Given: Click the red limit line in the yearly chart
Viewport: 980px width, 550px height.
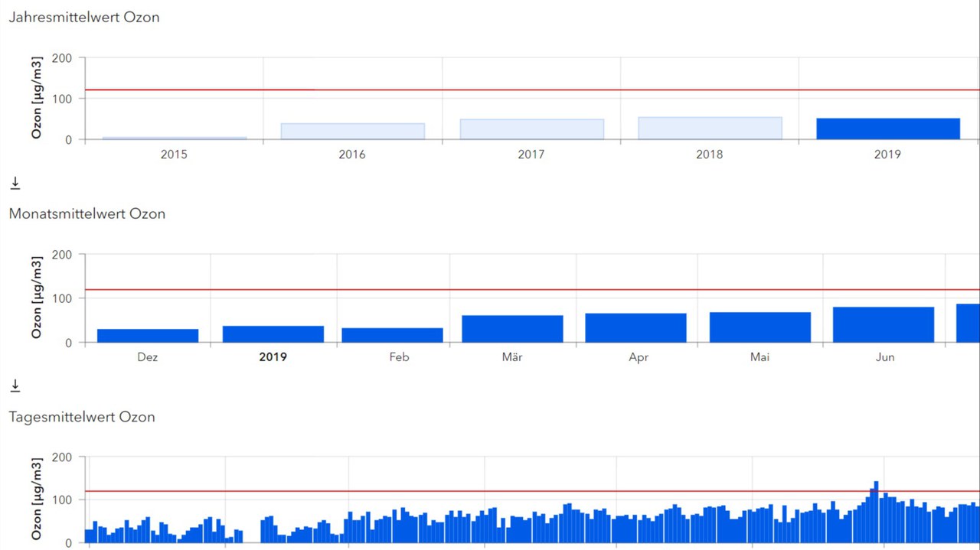Looking at the screenshot, I should (536, 90).
